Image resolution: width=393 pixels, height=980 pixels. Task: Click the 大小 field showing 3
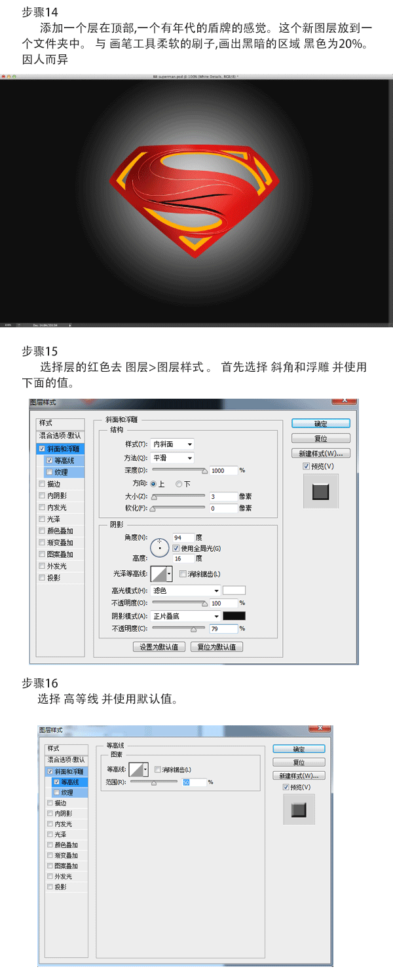click(x=224, y=497)
